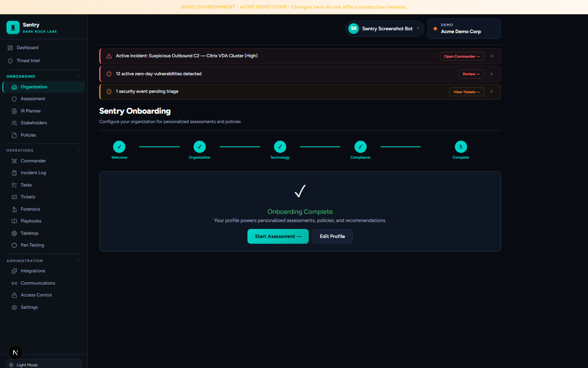The width and height of the screenshot is (588, 368).
Task: Open the Sentry Screenshot Bot user dropdown
Action: pyautogui.click(x=385, y=29)
